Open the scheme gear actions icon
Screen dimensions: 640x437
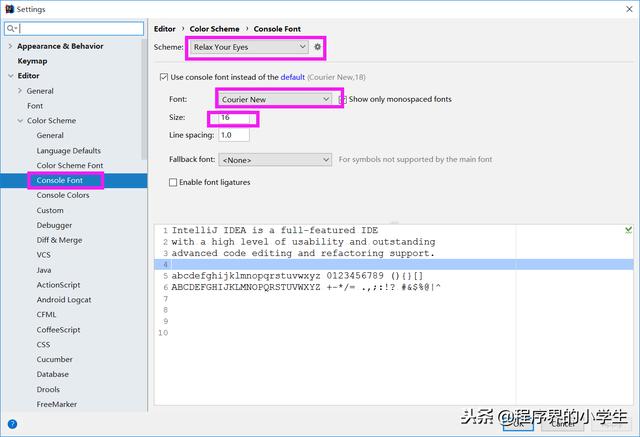point(318,47)
